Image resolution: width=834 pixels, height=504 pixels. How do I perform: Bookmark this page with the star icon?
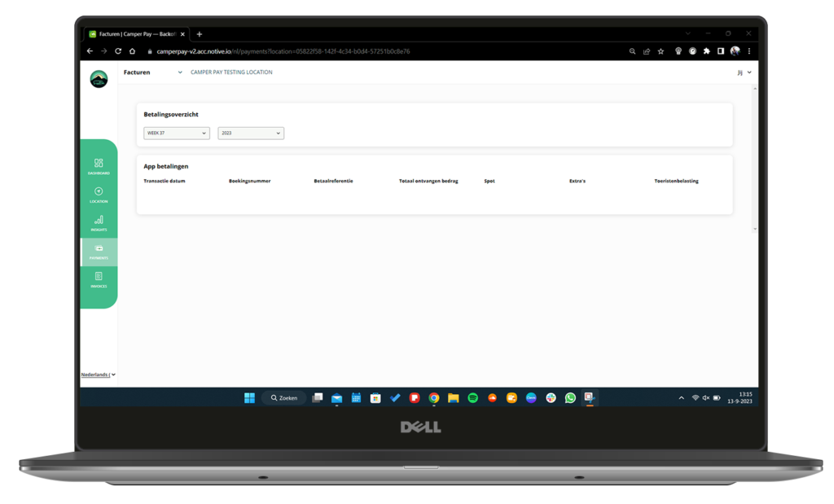tap(661, 51)
